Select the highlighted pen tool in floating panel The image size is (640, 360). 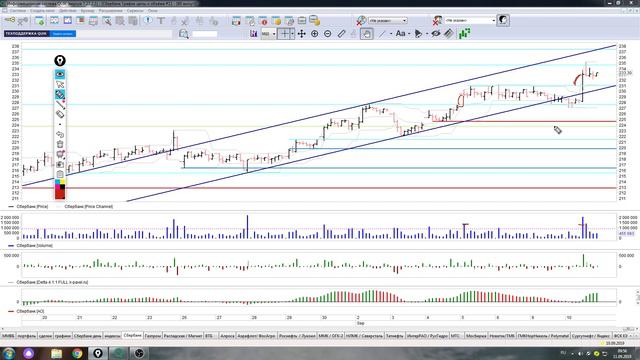[x=60, y=94]
